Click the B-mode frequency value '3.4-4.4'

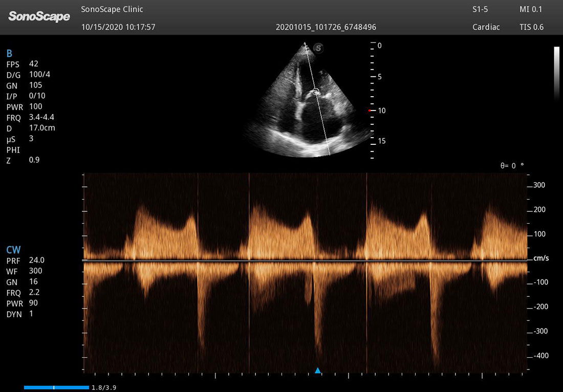(41, 117)
